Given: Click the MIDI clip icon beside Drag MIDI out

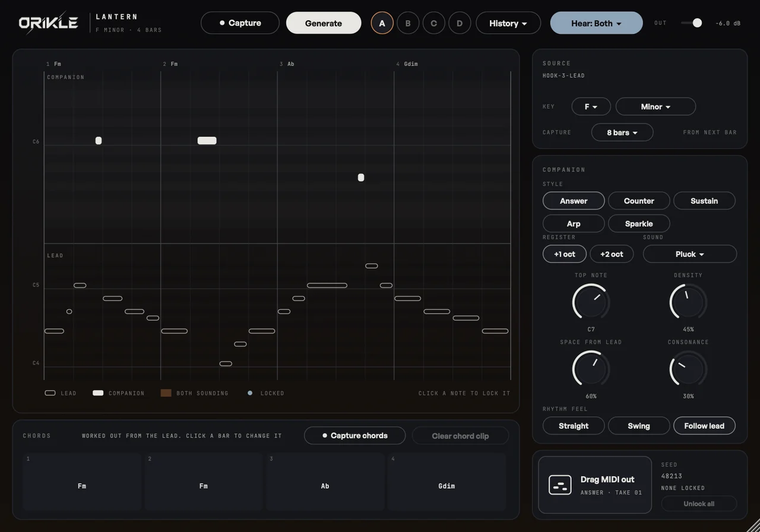Looking at the screenshot, I should pyautogui.click(x=560, y=484).
